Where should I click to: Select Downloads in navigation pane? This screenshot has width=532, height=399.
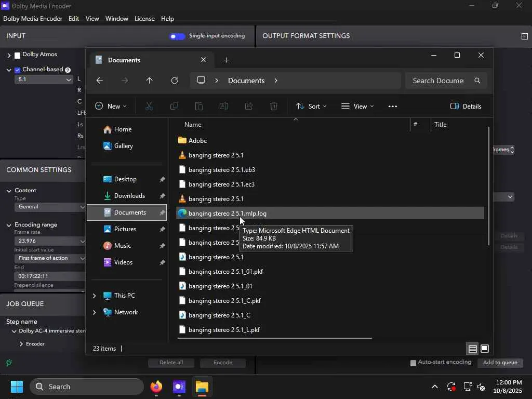tap(127, 196)
